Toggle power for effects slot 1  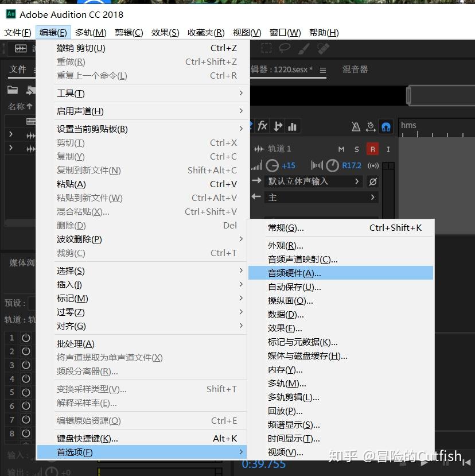pos(26,338)
